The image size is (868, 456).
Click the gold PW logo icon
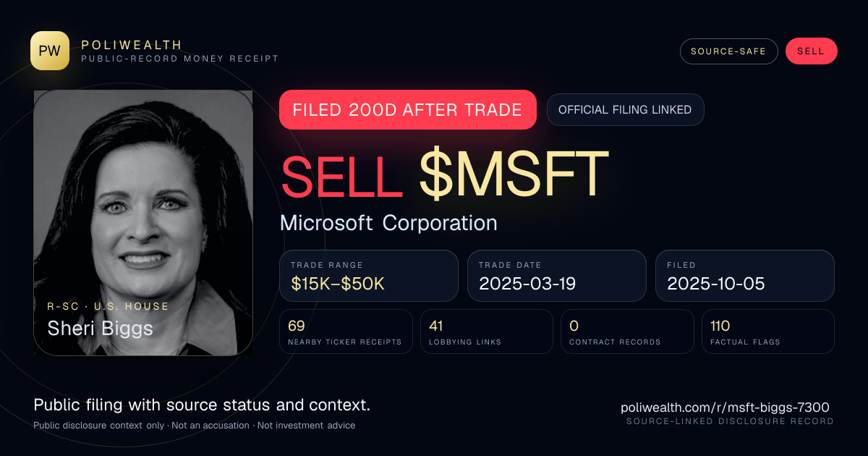pos(50,51)
